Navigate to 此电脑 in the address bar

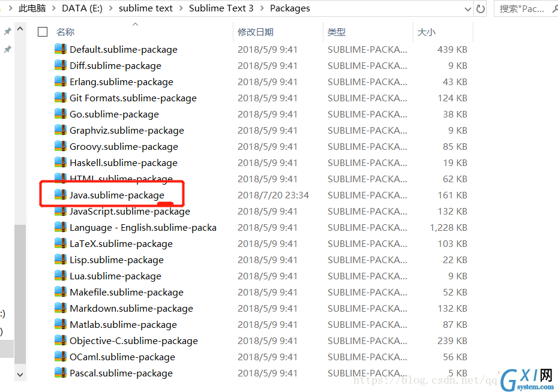[32, 8]
